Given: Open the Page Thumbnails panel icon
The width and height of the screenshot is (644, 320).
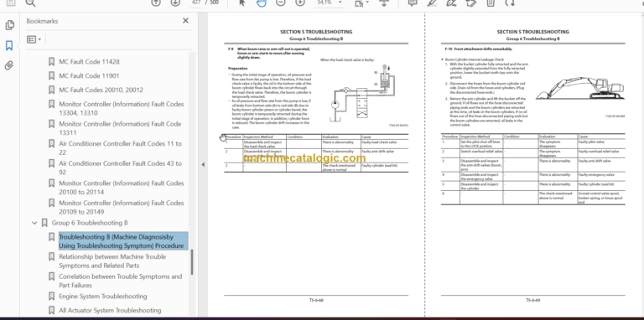Looking at the screenshot, I should click(x=9, y=25).
